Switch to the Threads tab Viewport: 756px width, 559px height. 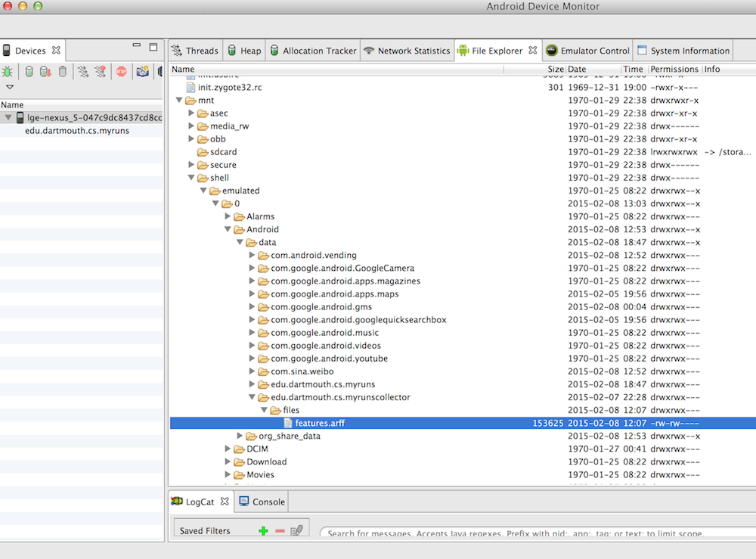click(x=196, y=51)
